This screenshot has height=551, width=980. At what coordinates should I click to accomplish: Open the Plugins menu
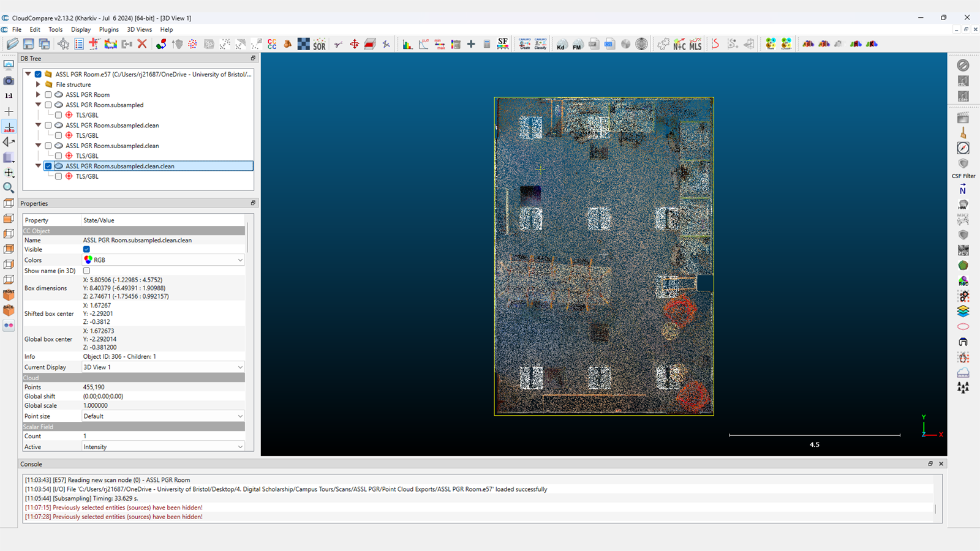[x=109, y=29]
